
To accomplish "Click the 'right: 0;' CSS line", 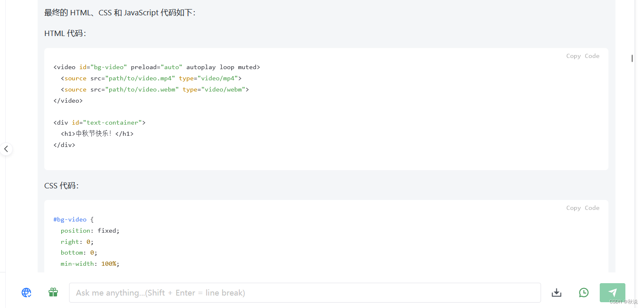I will 77,242.
